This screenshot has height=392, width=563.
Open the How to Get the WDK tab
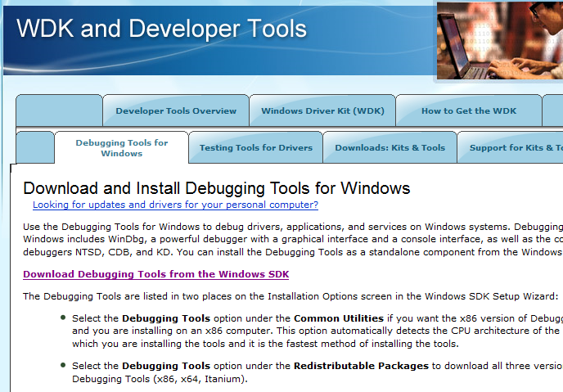(x=469, y=110)
